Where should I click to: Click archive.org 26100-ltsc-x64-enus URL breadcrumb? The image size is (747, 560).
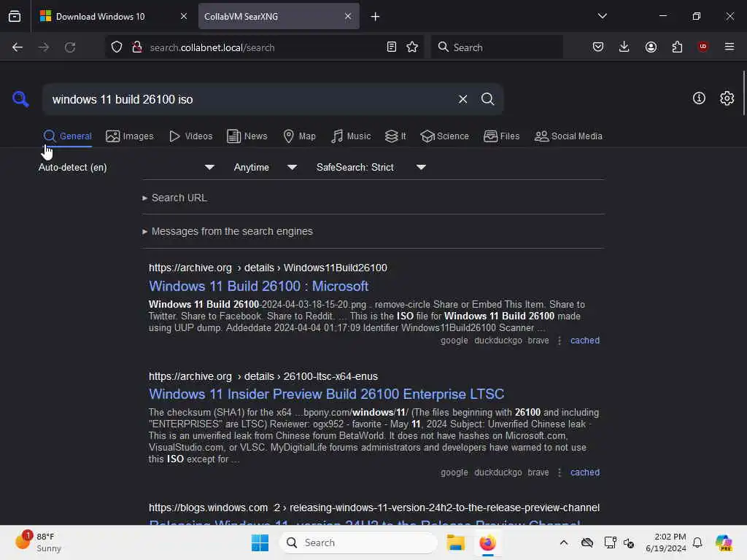[263, 376]
